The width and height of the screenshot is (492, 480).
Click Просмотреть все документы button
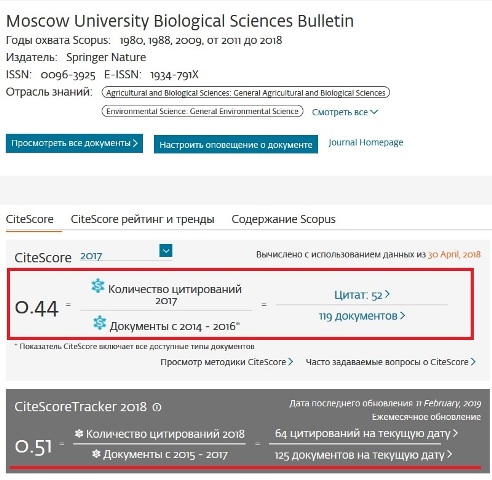click(x=74, y=143)
